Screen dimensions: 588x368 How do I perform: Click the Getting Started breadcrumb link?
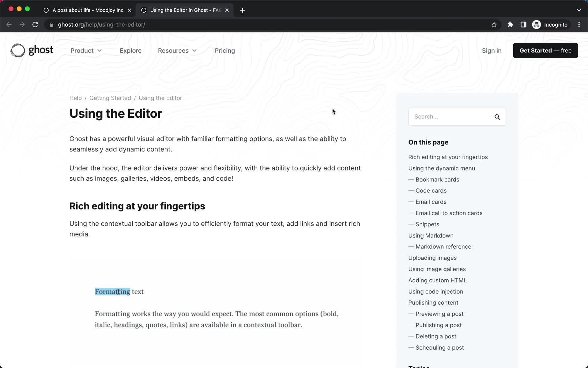click(x=110, y=98)
